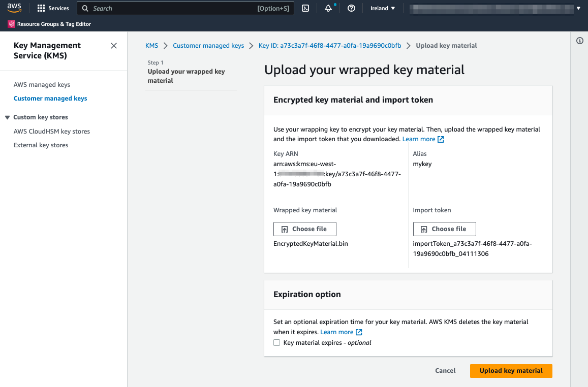Collapse the Custom key stores section

(7, 117)
